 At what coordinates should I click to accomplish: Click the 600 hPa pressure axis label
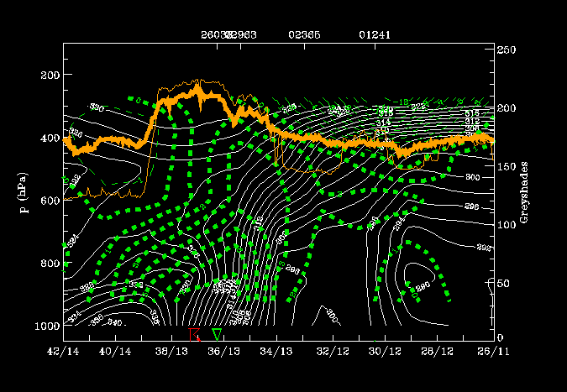pyautogui.click(x=49, y=201)
